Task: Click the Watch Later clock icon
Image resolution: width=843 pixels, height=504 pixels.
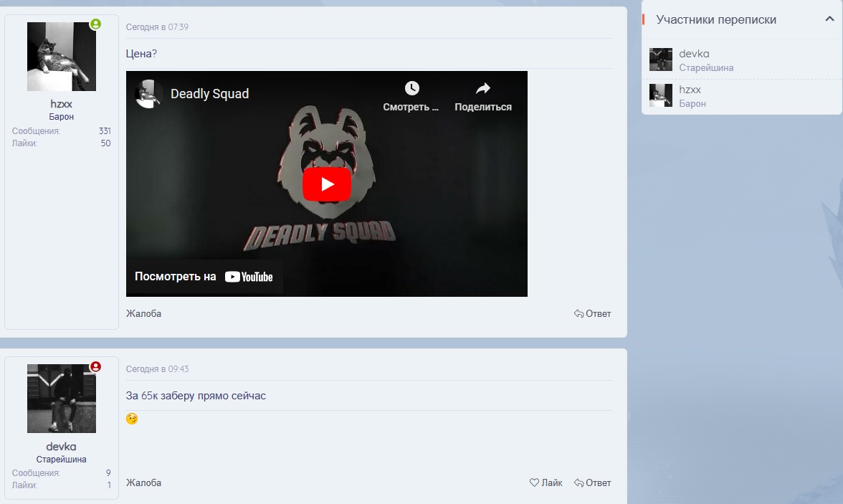Action: pyautogui.click(x=411, y=88)
